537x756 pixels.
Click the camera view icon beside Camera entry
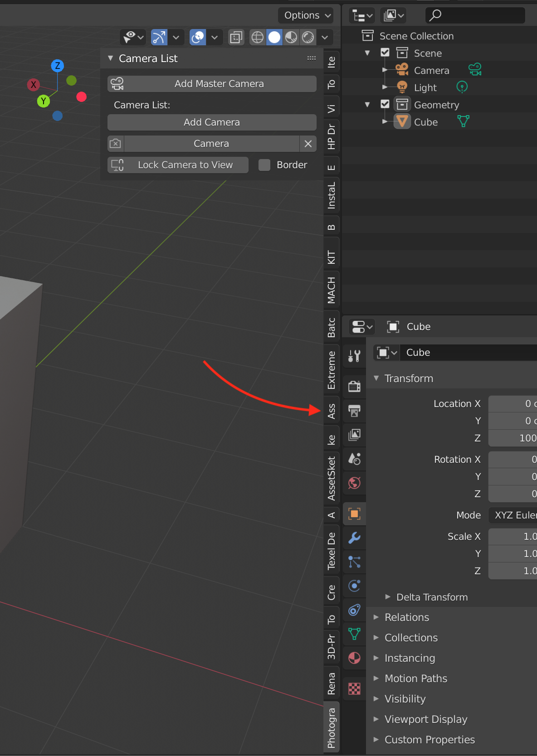(x=115, y=144)
